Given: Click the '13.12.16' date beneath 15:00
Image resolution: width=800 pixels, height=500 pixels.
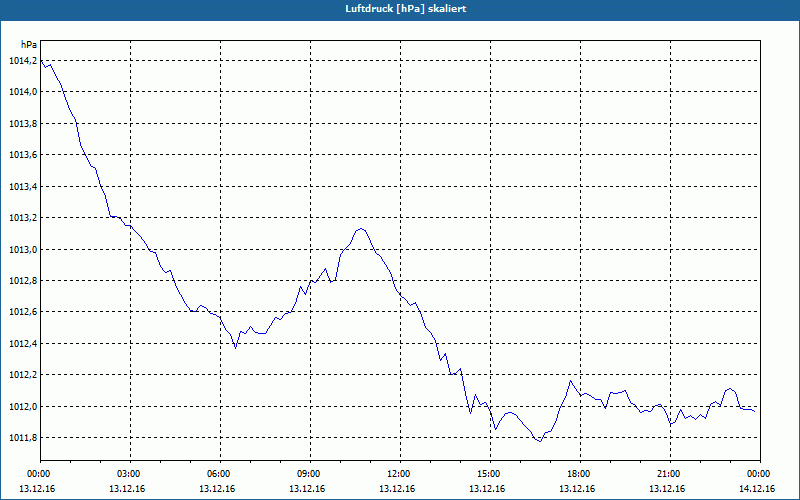Looking at the screenshot, I should pos(487,489).
